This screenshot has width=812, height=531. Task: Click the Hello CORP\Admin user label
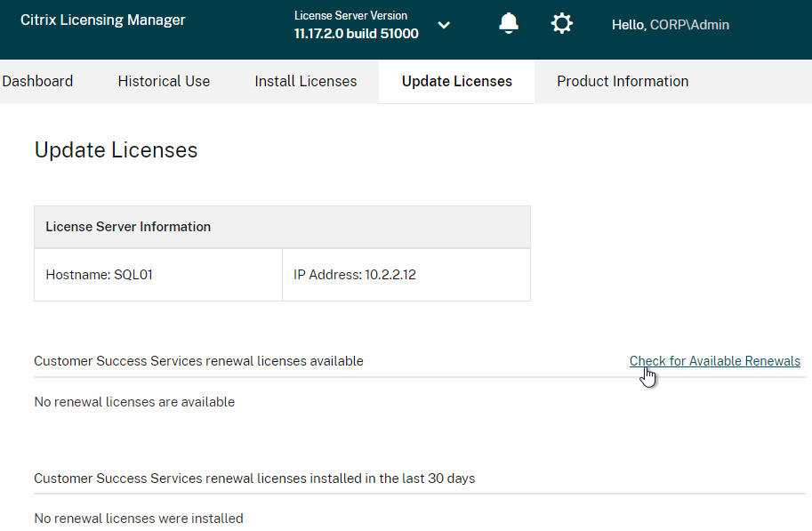(670, 25)
